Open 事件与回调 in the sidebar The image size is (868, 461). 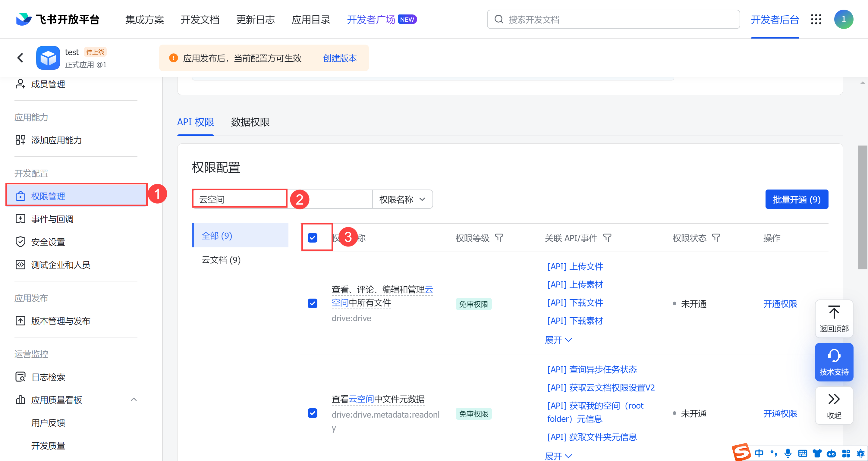[x=45, y=219]
